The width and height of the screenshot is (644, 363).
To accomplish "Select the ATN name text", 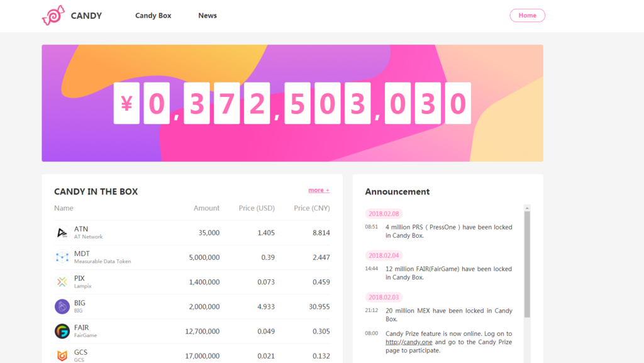I will [x=81, y=229].
